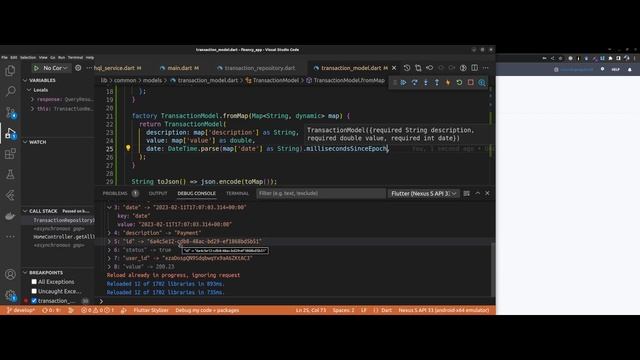This screenshot has width=640, height=360.
Task: Click Hot Reload lightning icon
Action: [x=448, y=82]
